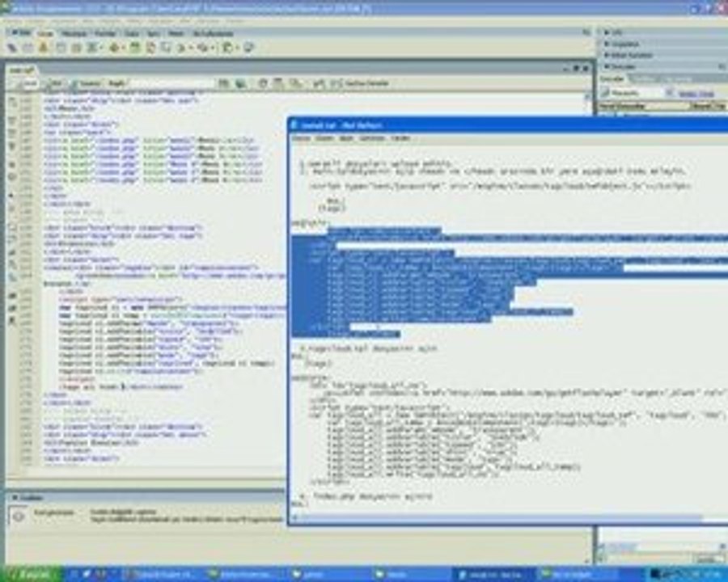Click Open Documents icon on coding toolbar

12,102
